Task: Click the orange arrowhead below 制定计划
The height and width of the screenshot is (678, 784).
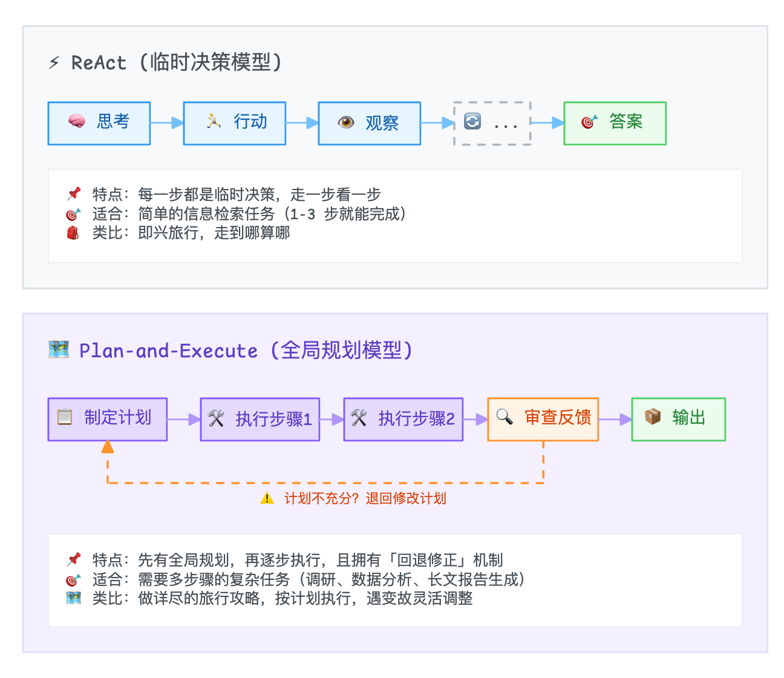Action: 108,447
